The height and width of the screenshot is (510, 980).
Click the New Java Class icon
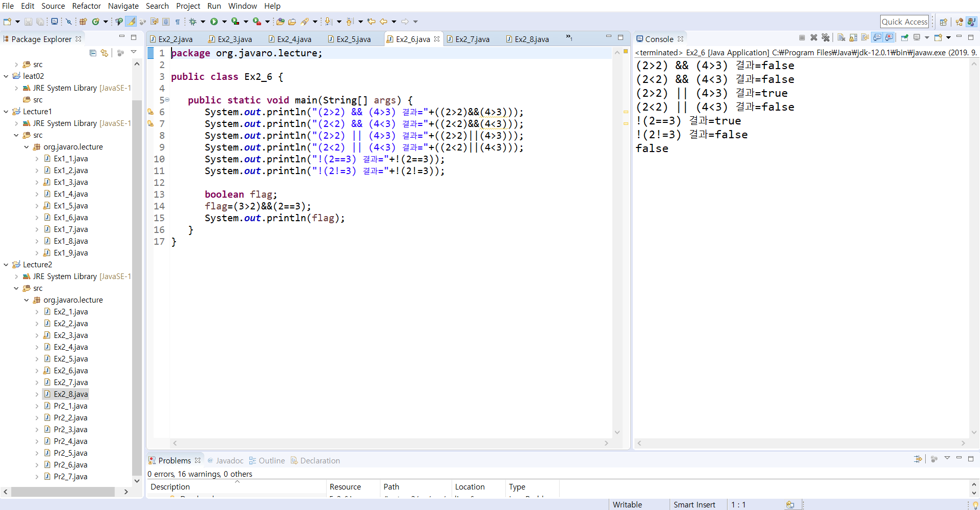pyautogui.click(x=96, y=22)
